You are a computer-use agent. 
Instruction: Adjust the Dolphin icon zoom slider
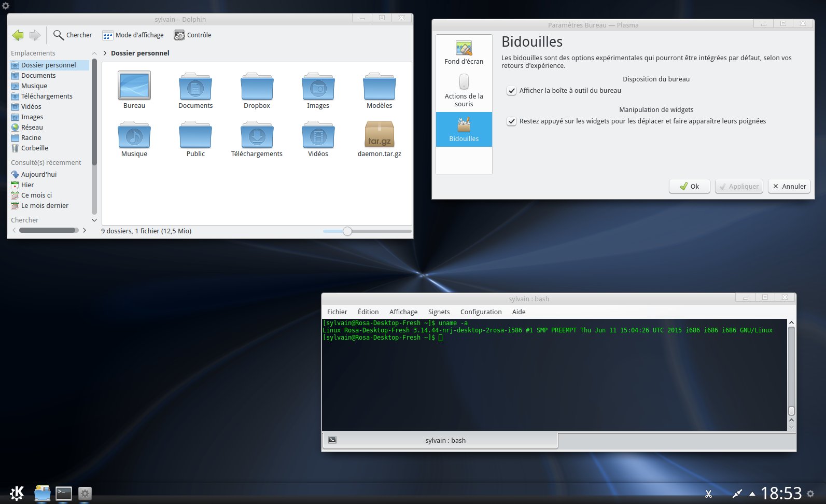[347, 231]
